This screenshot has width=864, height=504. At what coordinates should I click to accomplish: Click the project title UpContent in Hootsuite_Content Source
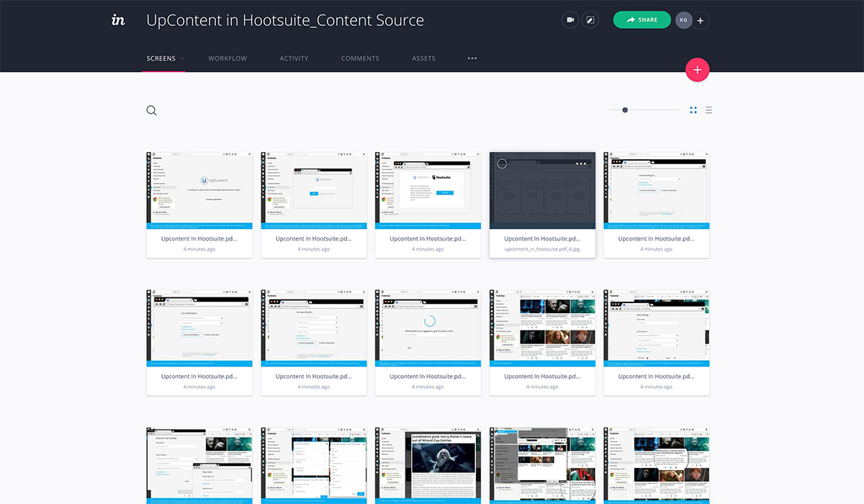[x=285, y=20]
